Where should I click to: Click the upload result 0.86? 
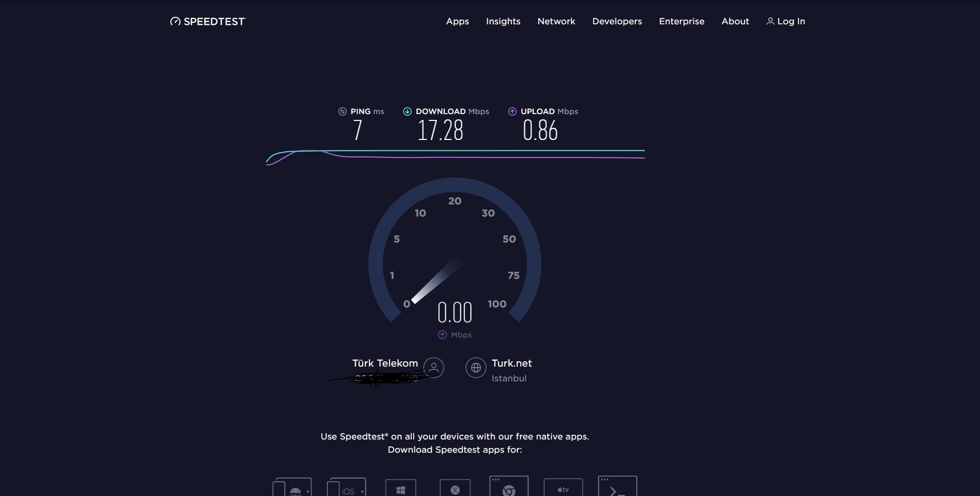(x=540, y=130)
